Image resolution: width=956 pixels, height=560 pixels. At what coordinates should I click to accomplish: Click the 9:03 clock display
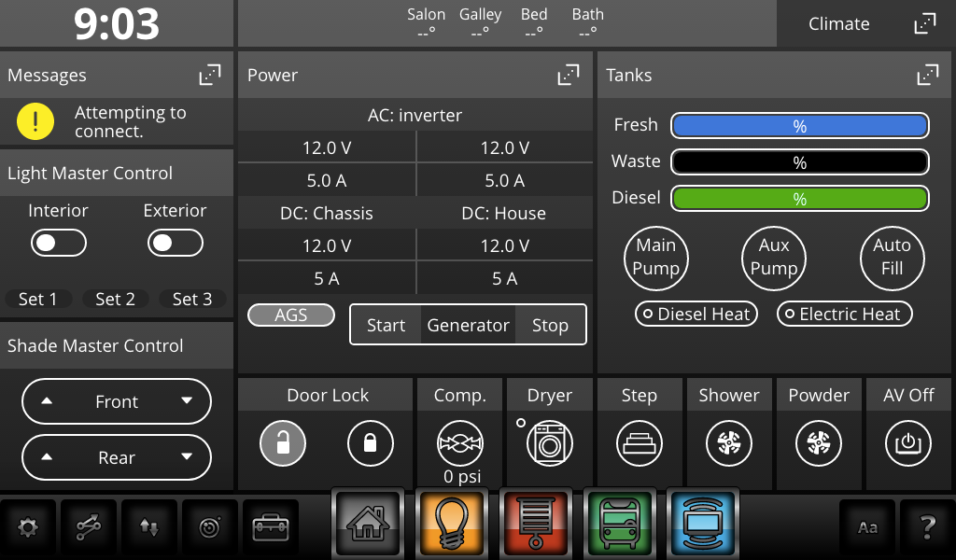117,23
